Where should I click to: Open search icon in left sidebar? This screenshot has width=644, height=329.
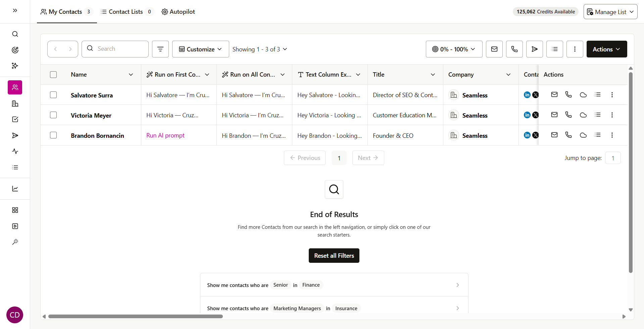tap(15, 34)
